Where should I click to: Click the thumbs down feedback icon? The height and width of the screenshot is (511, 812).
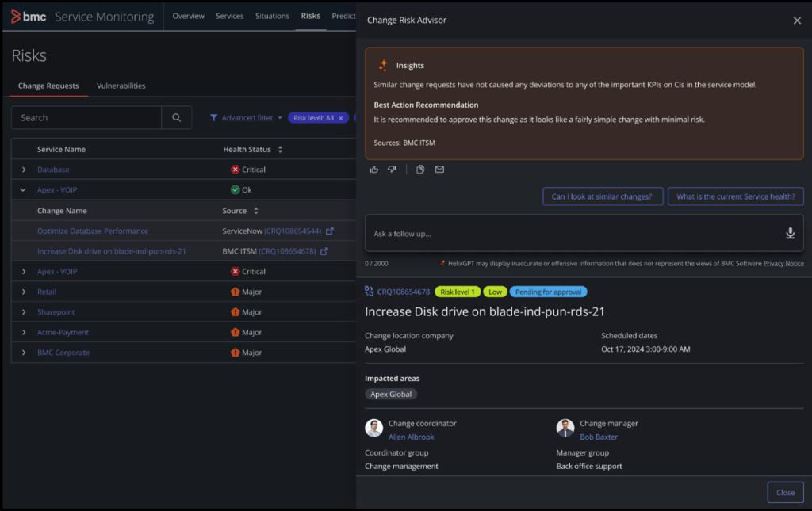(392, 169)
